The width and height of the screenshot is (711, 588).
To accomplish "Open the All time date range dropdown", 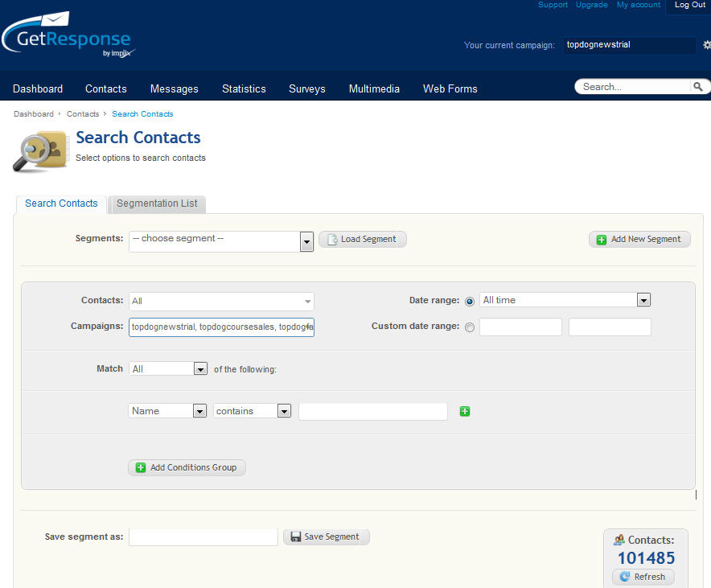I will (565, 300).
